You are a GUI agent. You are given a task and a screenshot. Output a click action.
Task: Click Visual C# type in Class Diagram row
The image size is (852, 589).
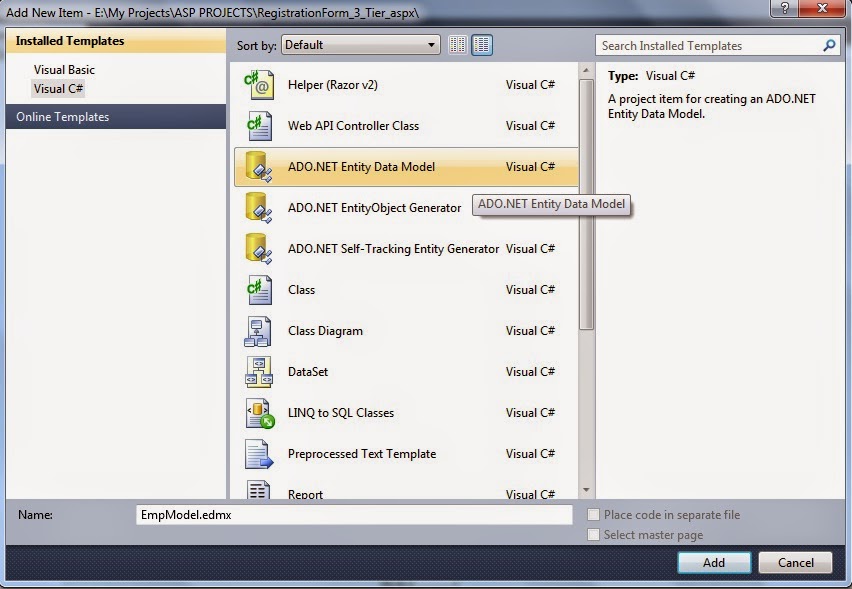tap(530, 331)
